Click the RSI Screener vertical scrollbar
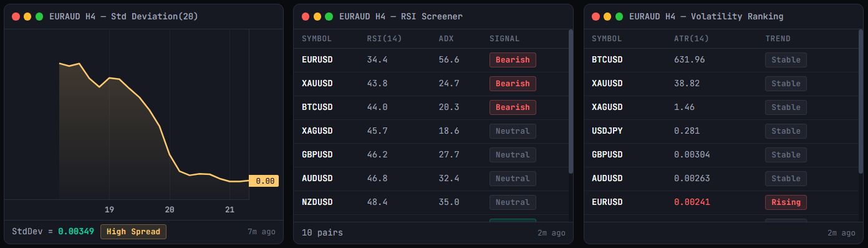The width and height of the screenshot is (868, 248). click(571, 101)
